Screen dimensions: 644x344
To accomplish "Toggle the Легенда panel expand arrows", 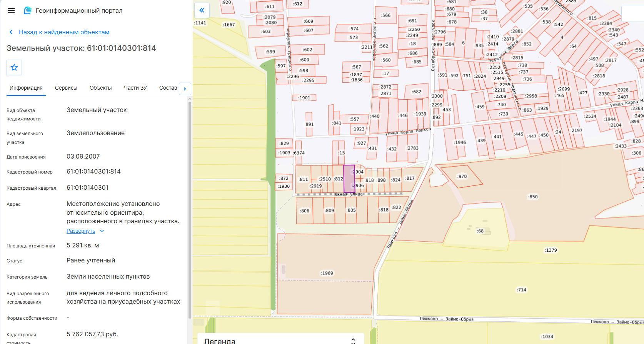I will (x=353, y=341).
